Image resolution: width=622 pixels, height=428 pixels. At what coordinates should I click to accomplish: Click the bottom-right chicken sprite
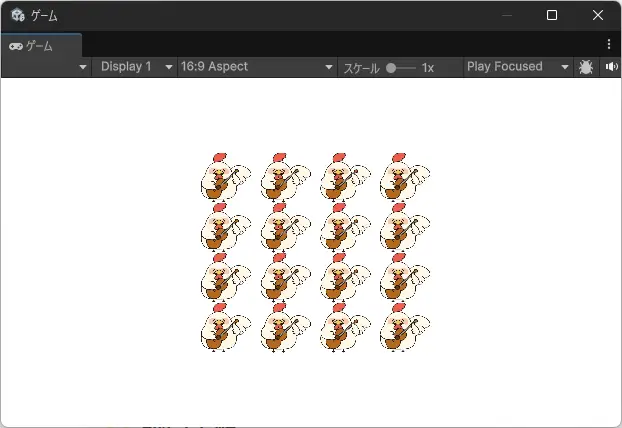coord(405,327)
